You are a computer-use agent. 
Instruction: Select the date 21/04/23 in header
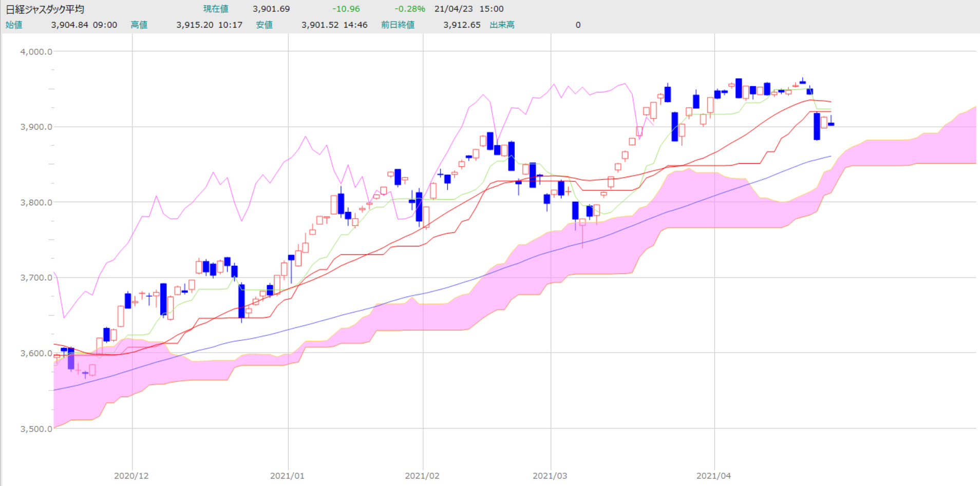(454, 9)
